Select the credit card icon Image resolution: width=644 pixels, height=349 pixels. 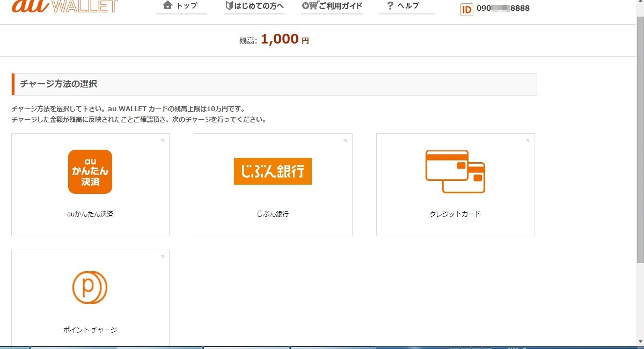pyautogui.click(x=455, y=172)
